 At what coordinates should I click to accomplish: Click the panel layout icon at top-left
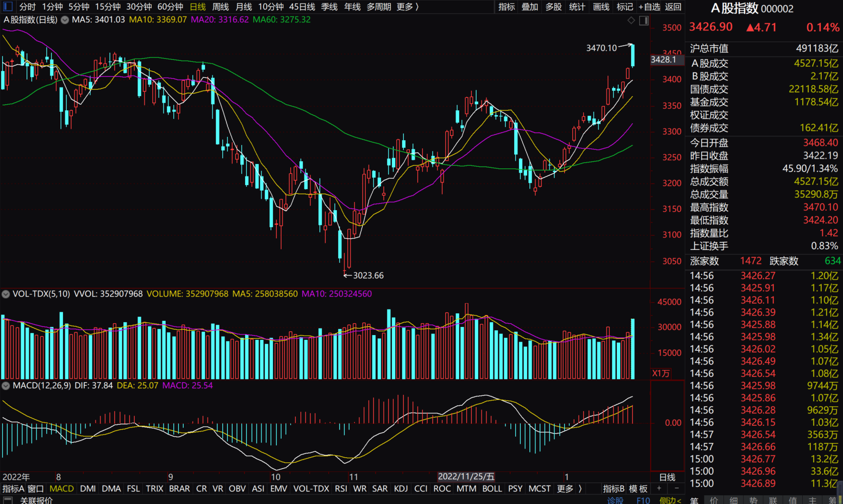click(8, 7)
